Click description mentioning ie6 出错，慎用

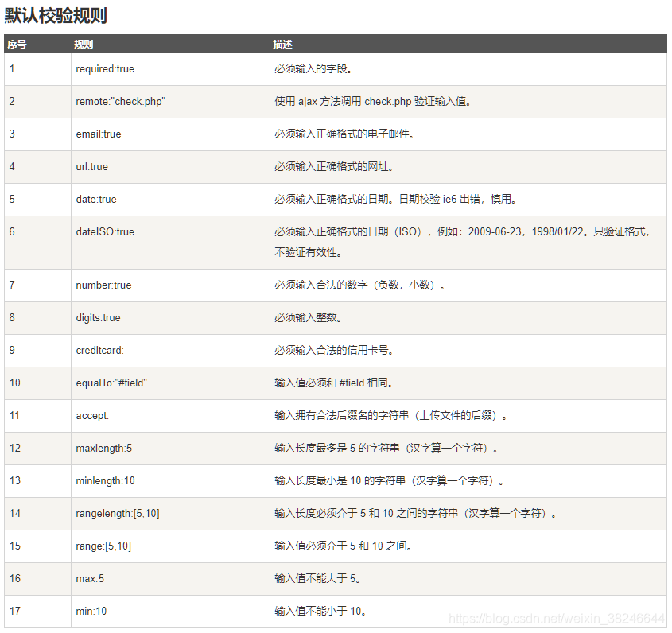tap(395, 200)
